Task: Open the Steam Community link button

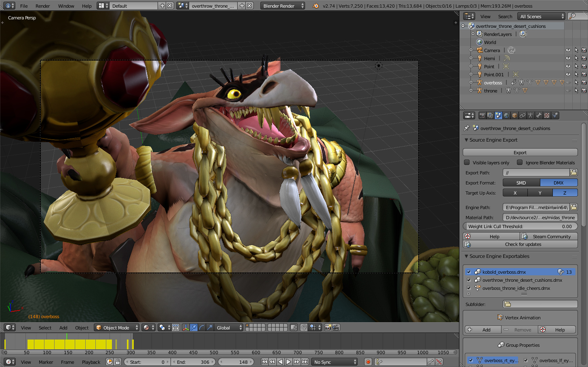Action: point(549,236)
